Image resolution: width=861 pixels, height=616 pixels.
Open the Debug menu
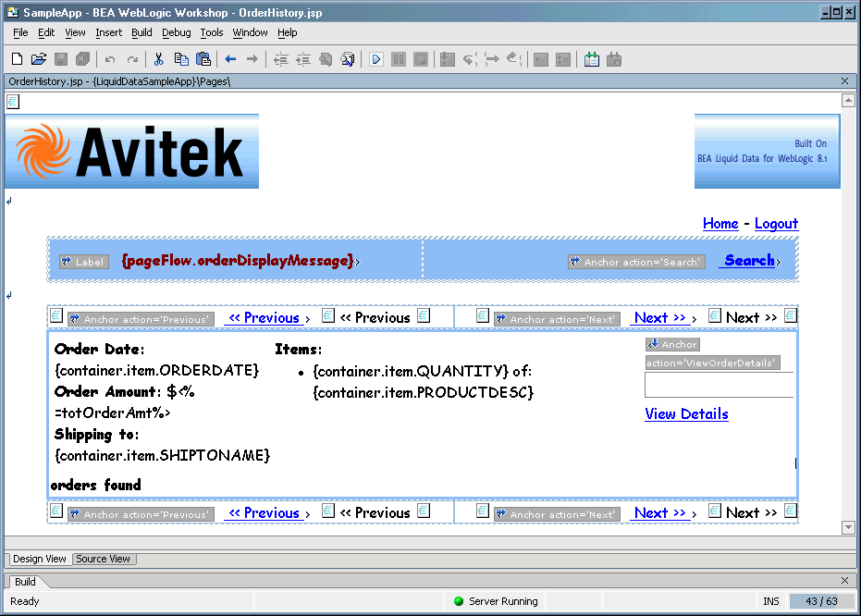click(x=177, y=32)
